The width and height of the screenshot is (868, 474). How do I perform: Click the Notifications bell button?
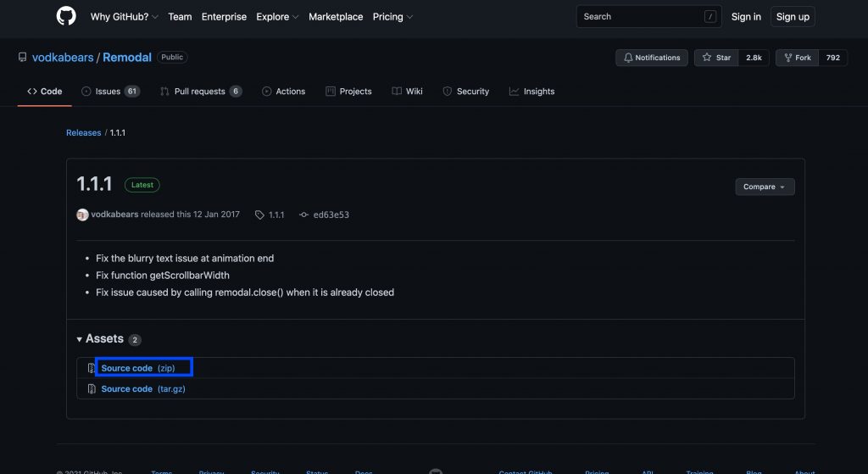[651, 58]
